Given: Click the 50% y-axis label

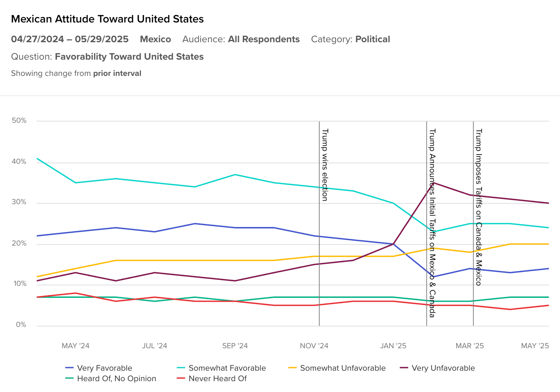Looking at the screenshot, I should (19, 120).
